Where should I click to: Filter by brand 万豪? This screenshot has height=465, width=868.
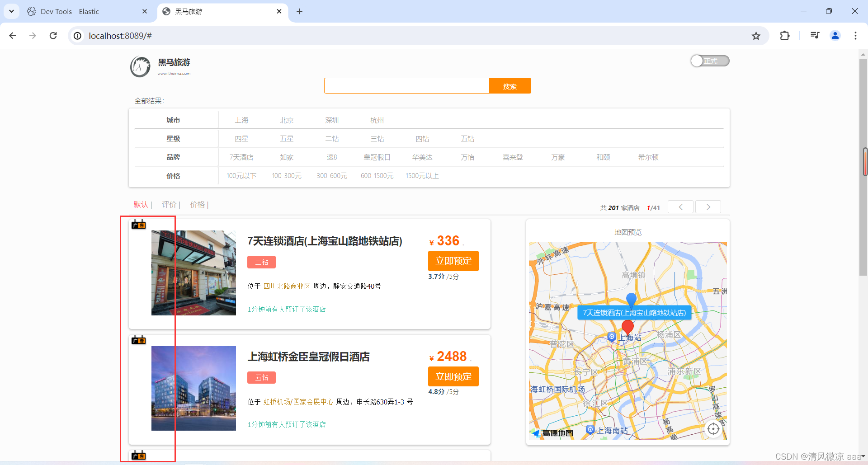558,157
